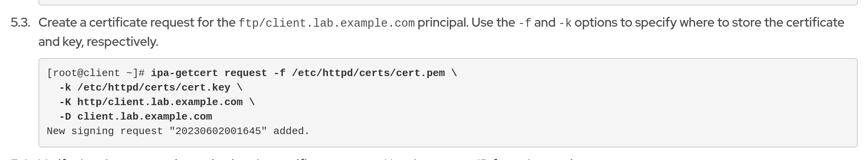The height and width of the screenshot is (160, 868).
Task: Click the -D flag in the code block
Action: point(65,117)
